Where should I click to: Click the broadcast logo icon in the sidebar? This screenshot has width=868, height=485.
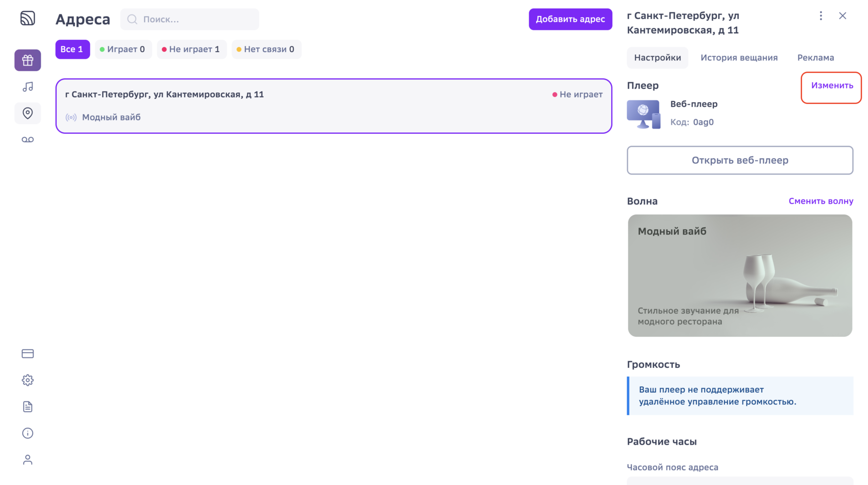(x=27, y=19)
